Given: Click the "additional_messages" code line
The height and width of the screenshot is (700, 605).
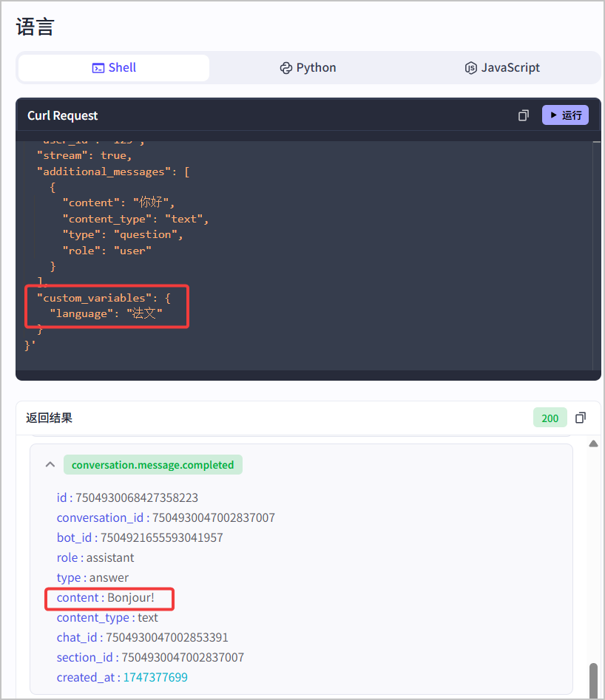Looking at the screenshot, I should [x=113, y=172].
